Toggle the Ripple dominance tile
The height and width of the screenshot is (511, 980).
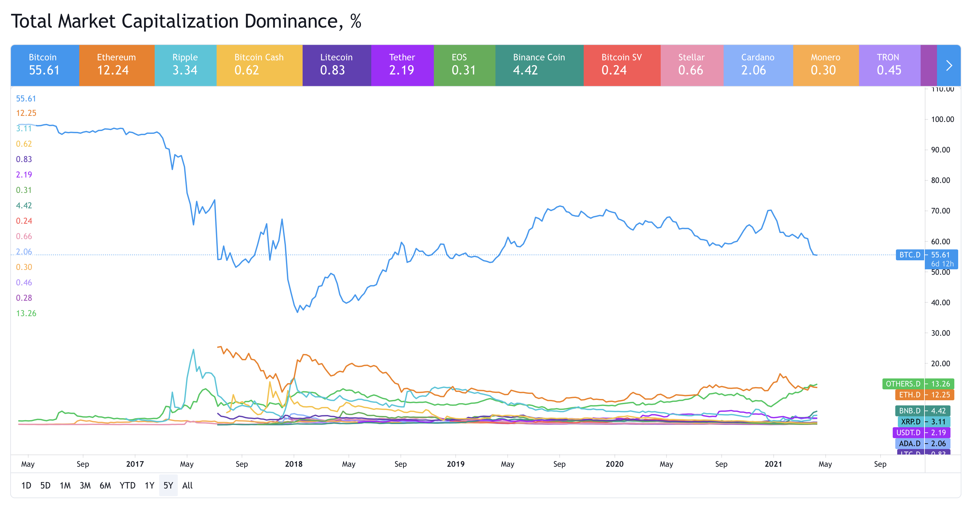(185, 65)
